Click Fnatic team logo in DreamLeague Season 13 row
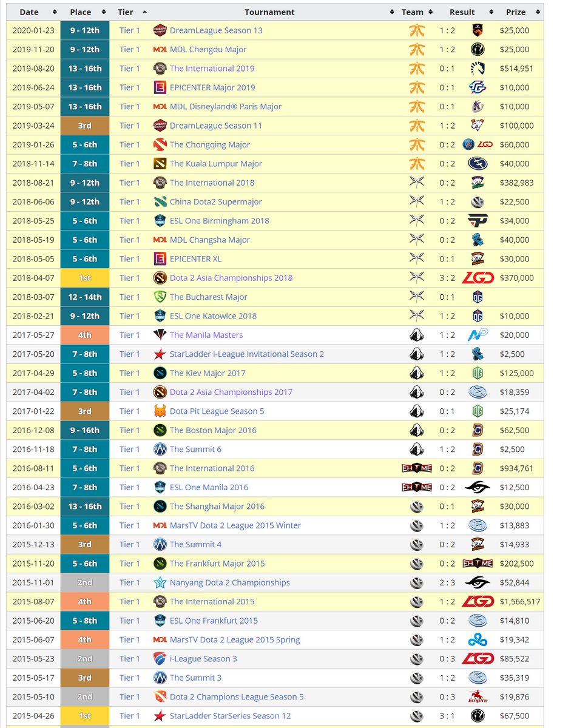The width and height of the screenshot is (574, 728). tap(417, 30)
